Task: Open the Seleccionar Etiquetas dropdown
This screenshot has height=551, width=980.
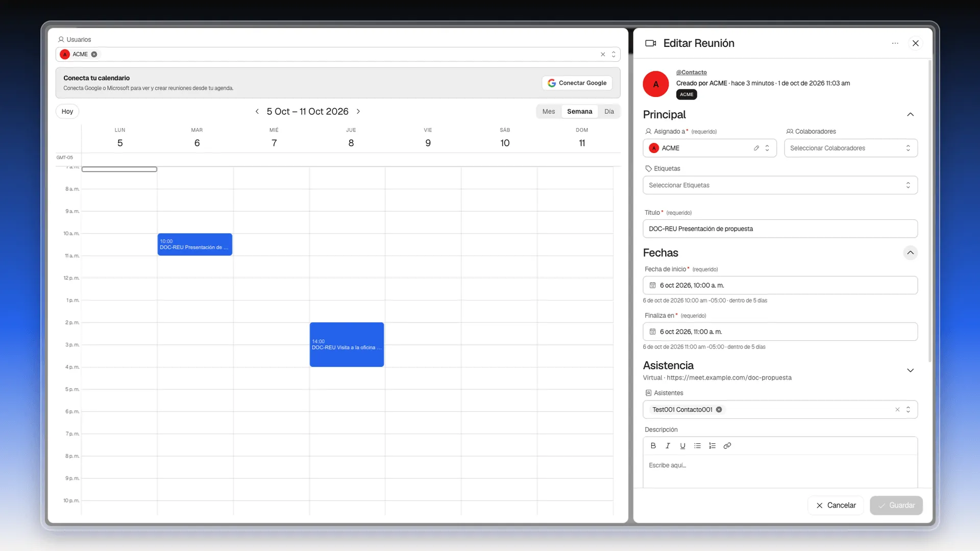Action: point(780,185)
